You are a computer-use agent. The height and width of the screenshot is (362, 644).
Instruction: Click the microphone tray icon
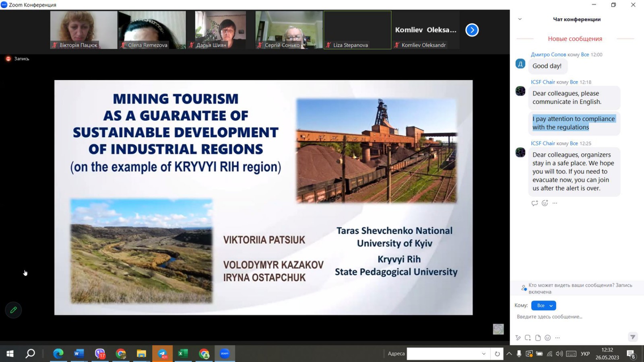click(519, 354)
